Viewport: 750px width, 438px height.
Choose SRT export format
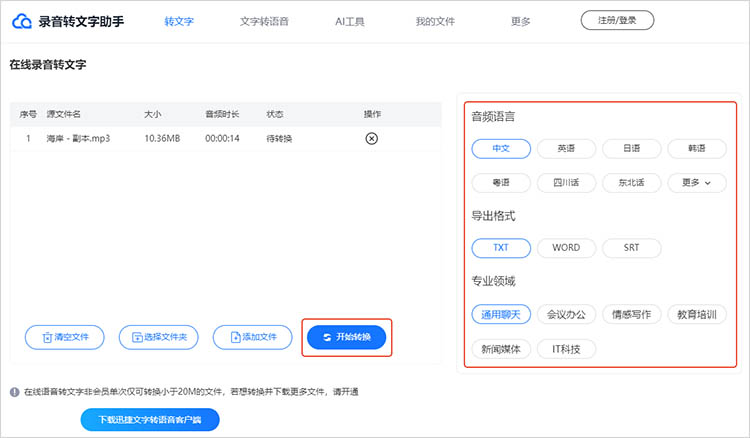tap(631, 248)
